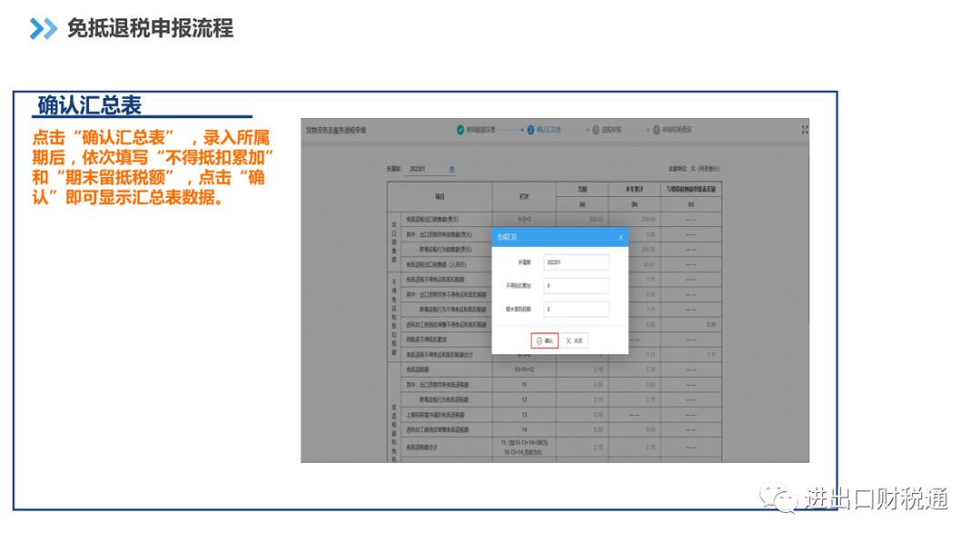Click the 货物劳务及服务退税申报 page title
Viewport: 980px width, 542px height.
[x=337, y=131]
